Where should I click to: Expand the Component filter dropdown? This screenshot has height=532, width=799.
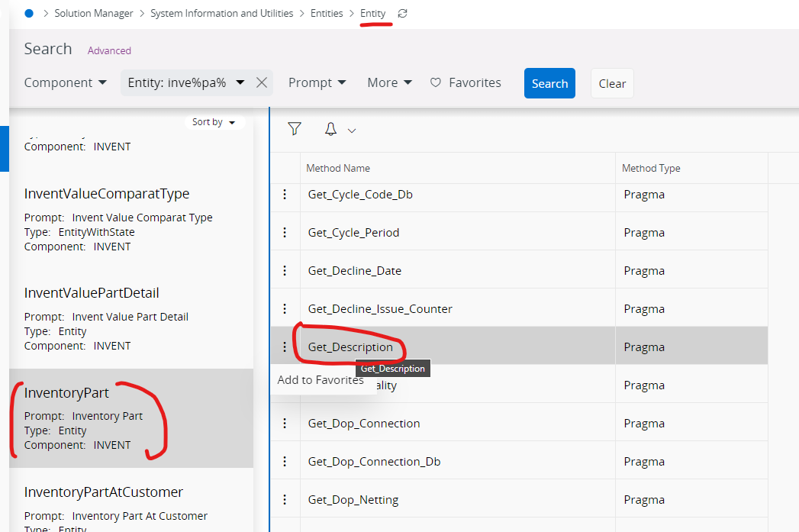(x=65, y=82)
